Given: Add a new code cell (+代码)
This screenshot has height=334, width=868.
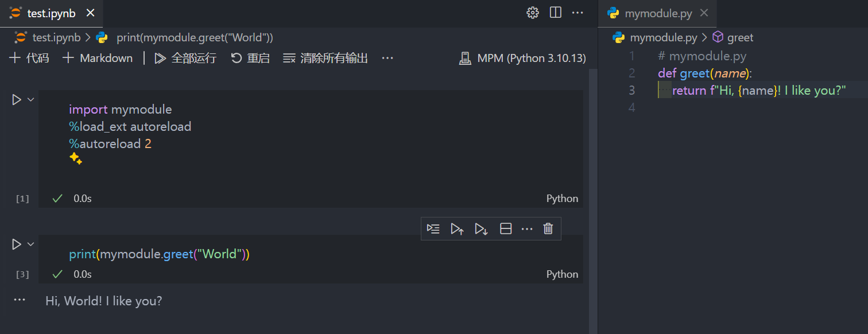Looking at the screenshot, I should pyautogui.click(x=29, y=57).
